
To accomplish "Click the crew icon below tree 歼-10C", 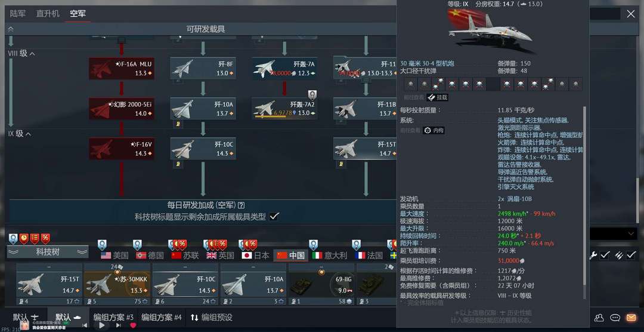I will pyautogui.click(x=178, y=164).
